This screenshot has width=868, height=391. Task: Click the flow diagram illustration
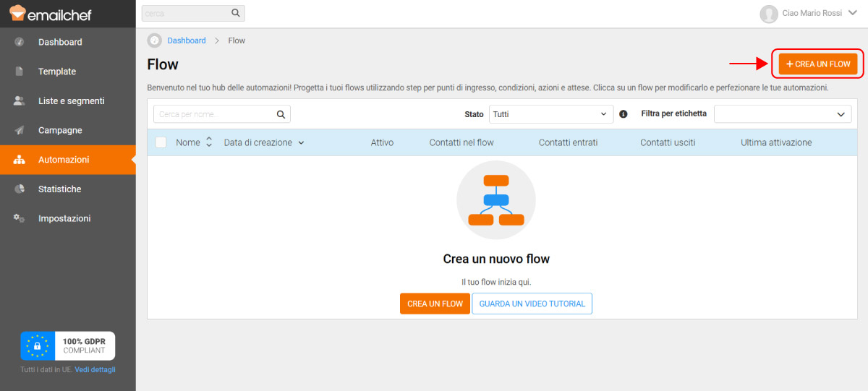(495, 200)
